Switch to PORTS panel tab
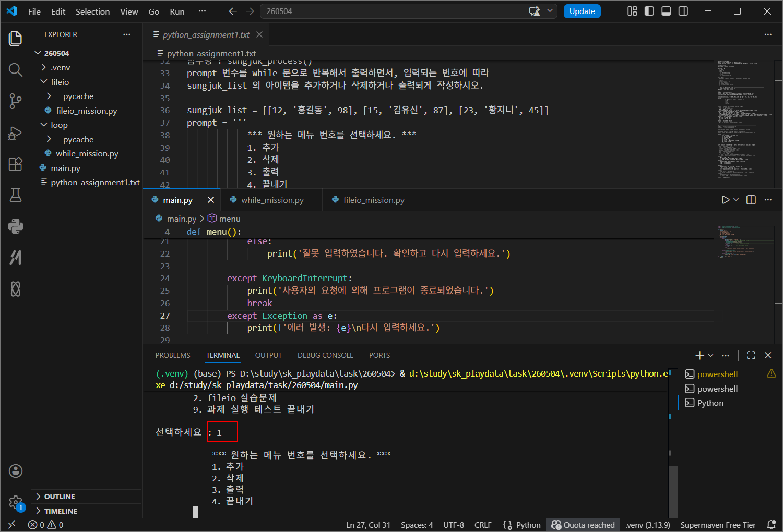Image resolution: width=783 pixels, height=532 pixels. pyautogui.click(x=379, y=355)
